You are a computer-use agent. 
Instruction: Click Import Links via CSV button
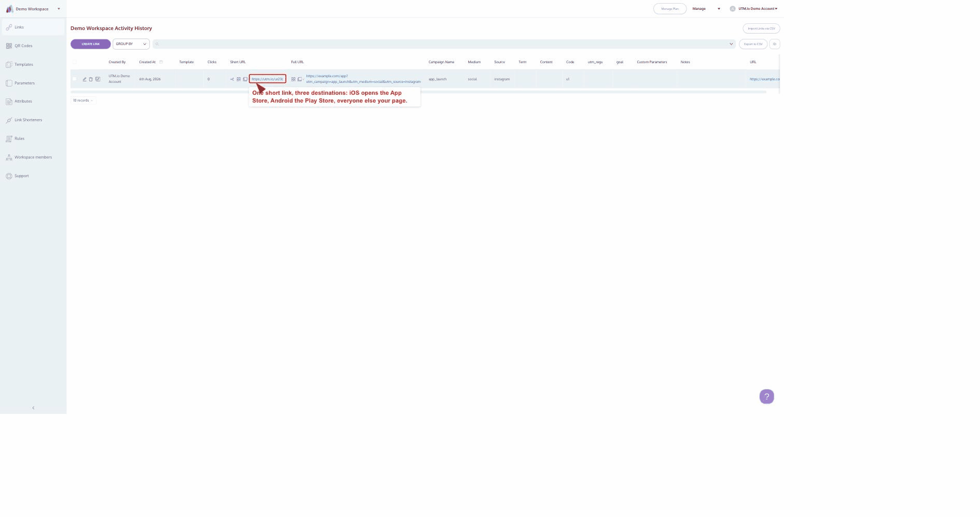point(761,28)
